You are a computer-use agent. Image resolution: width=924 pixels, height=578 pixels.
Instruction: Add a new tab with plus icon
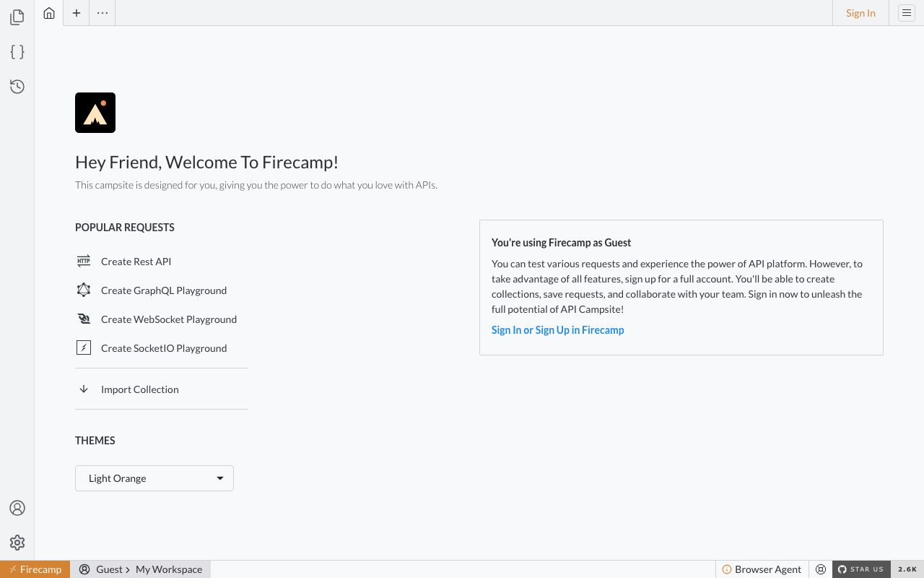pos(76,13)
